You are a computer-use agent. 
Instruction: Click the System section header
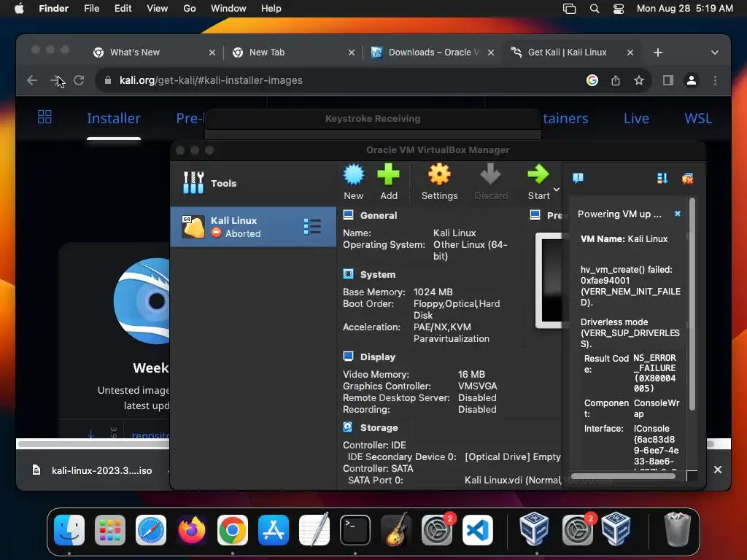[378, 274]
